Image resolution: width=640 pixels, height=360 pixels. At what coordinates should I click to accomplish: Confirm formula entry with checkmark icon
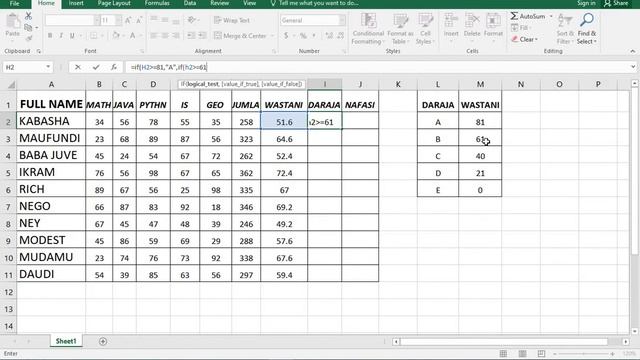pos(96,67)
